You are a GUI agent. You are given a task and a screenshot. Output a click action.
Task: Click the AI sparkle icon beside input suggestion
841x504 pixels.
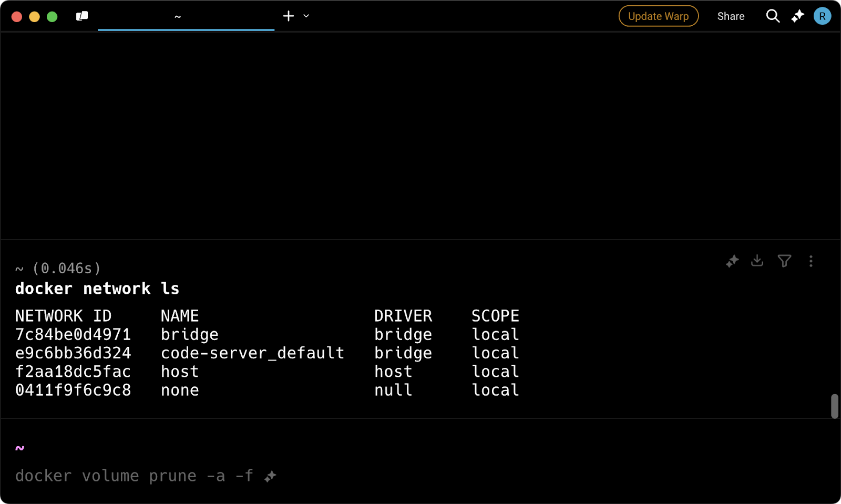[270, 477]
